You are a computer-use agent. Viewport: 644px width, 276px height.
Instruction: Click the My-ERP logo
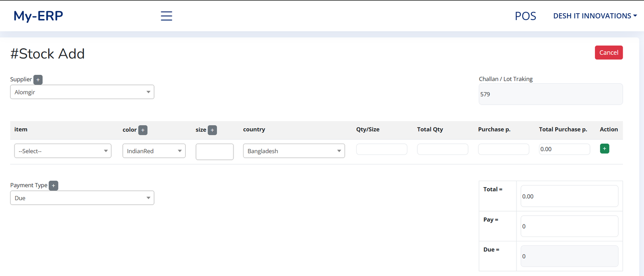38,16
